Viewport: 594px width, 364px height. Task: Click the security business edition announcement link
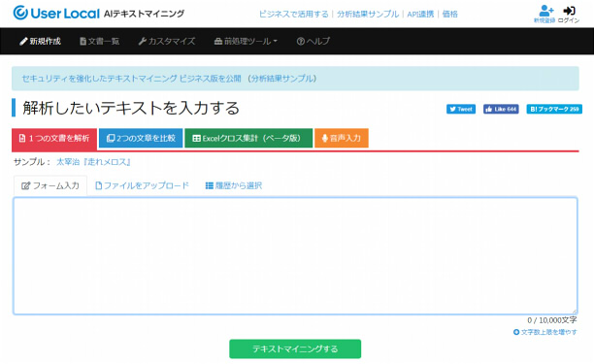(131, 79)
